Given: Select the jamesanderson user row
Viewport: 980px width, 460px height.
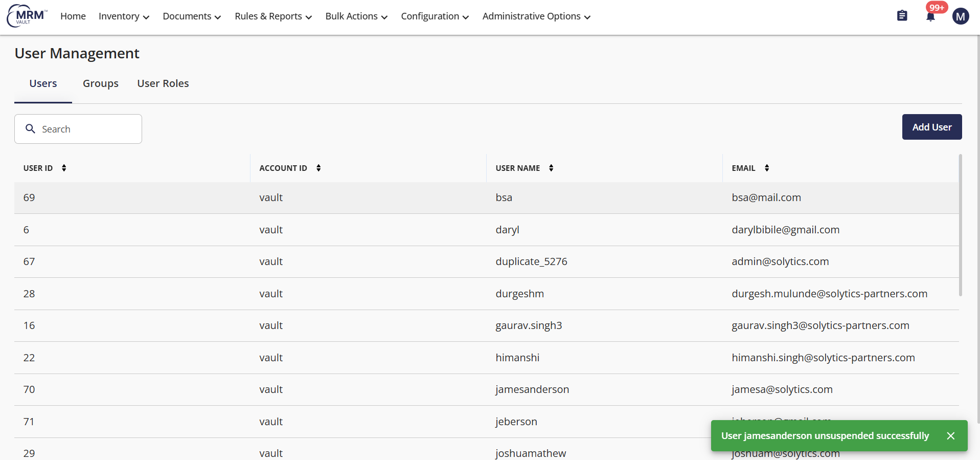Looking at the screenshot, I should tap(532, 389).
